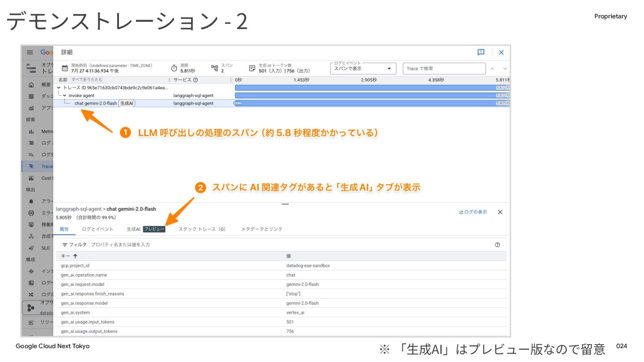
Task: Click the ["stop"] value cell
Action: click(293, 294)
